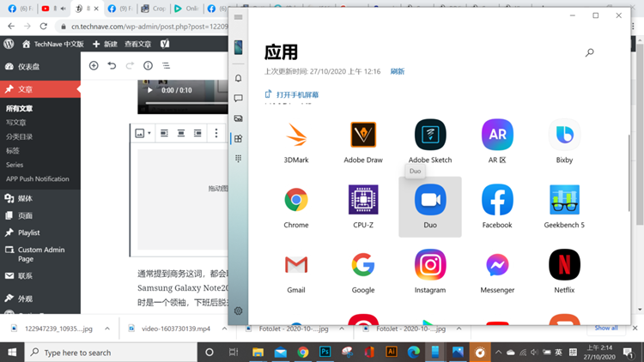The image size is (644, 362).
Task: Open Adobe Sketch app
Action: tap(430, 142)
